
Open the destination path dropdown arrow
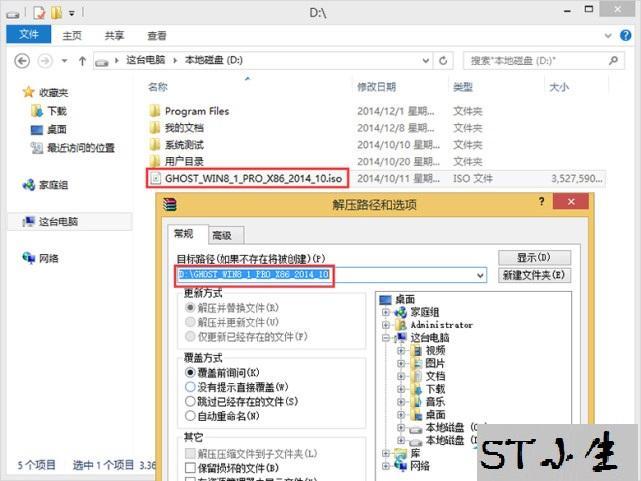pos(480,275)
